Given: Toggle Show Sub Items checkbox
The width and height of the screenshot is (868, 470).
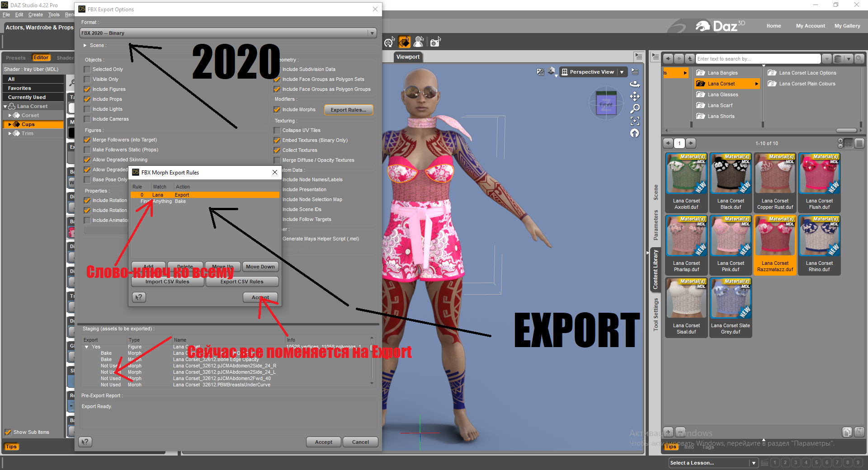Looking at the screenshot, I should (x=8, y=432).
